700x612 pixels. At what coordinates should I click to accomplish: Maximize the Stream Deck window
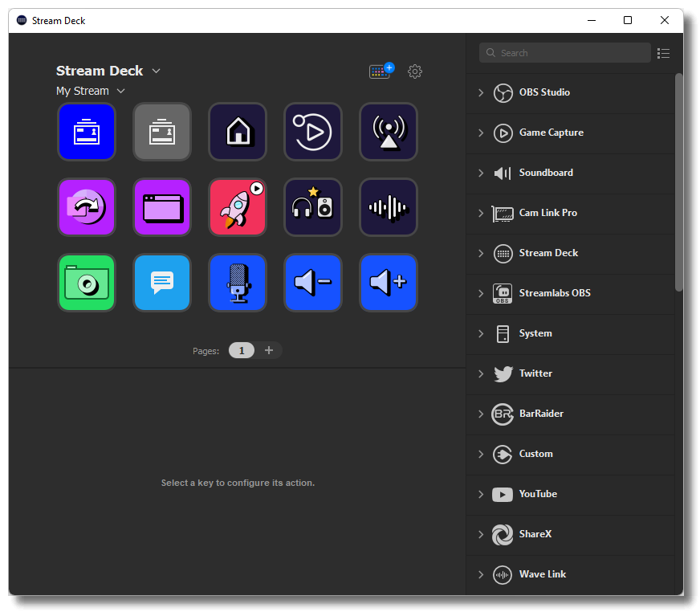pyautogui.click(x=628, y=20)
